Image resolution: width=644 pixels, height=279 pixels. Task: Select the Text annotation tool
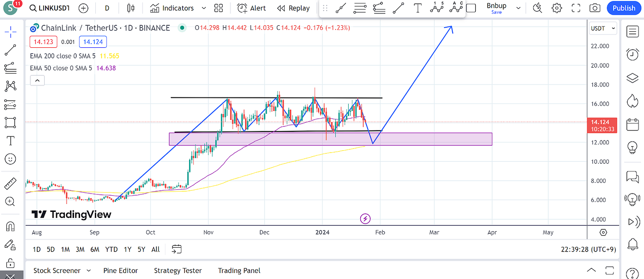(x=10, y=141)
